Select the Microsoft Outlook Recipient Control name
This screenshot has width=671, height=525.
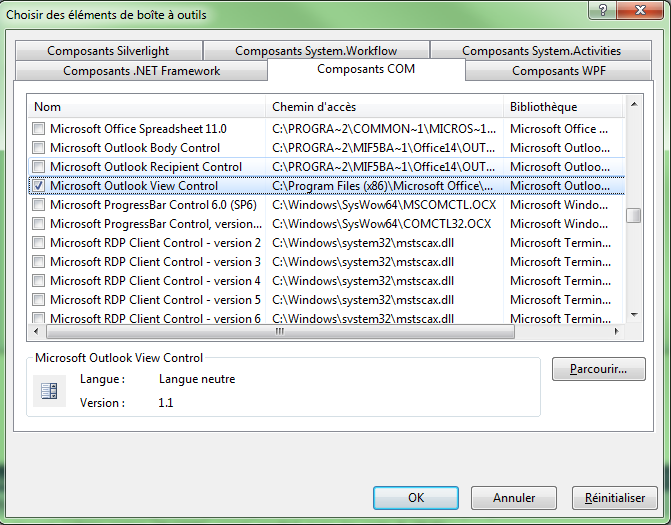[146, 166]
